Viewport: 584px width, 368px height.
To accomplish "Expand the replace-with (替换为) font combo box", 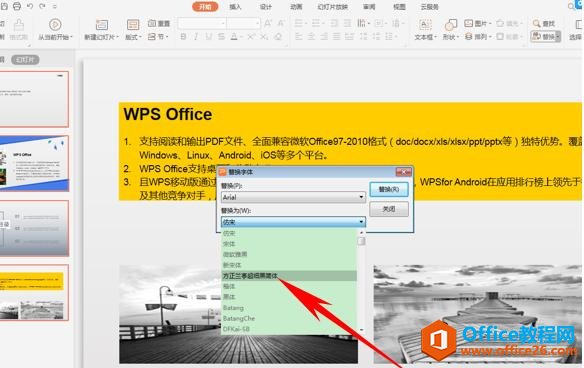I will pyautogui.click(x=361, y=222).
